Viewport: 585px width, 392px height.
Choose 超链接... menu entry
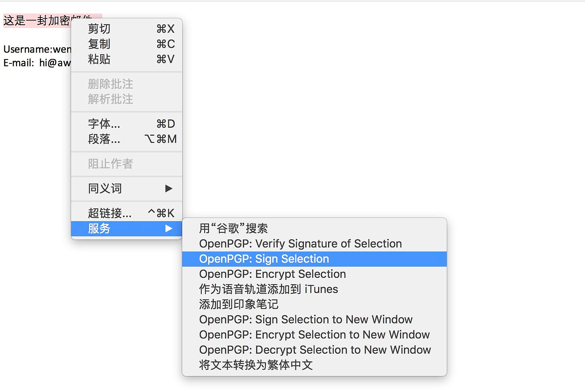click(x=126, y=213)
